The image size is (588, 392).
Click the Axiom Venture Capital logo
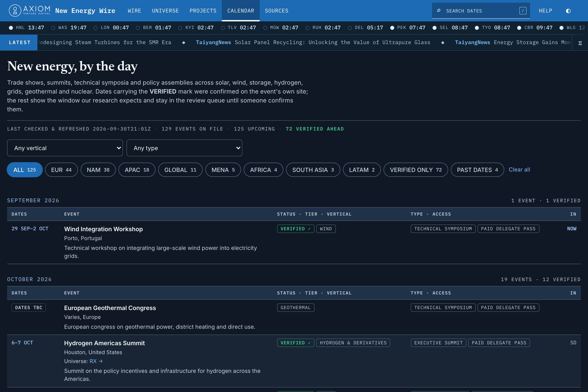29,10
